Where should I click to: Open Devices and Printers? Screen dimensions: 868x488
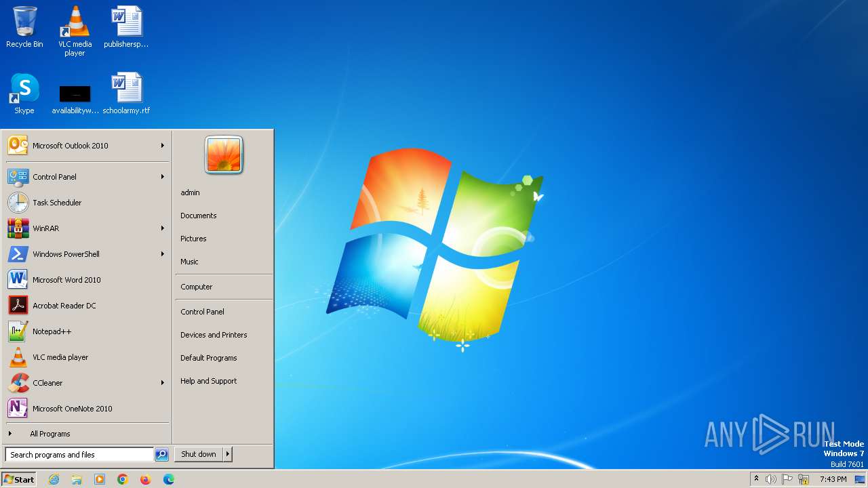tap(224, 335)
